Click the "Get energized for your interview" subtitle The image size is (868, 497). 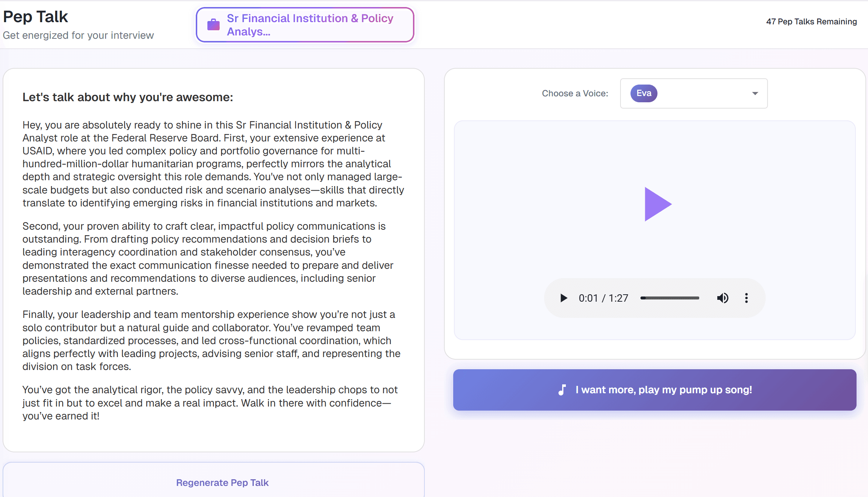click(78, 35)
